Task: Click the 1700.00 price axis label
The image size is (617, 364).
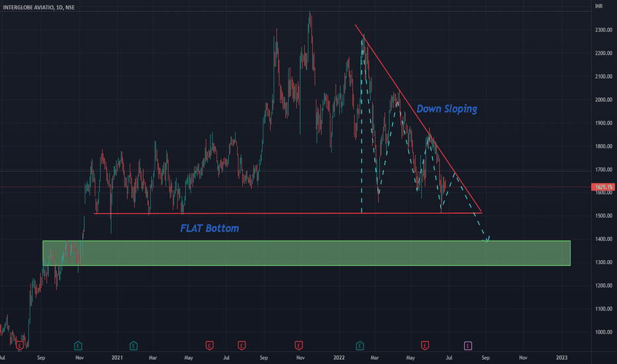Action: [604, 169]
